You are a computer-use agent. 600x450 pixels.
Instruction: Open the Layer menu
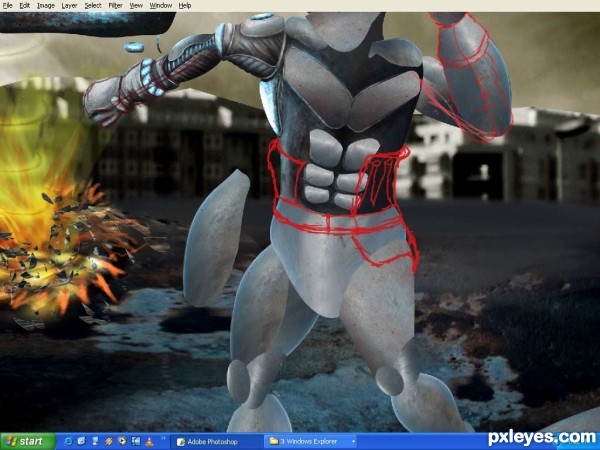[69, 6]
